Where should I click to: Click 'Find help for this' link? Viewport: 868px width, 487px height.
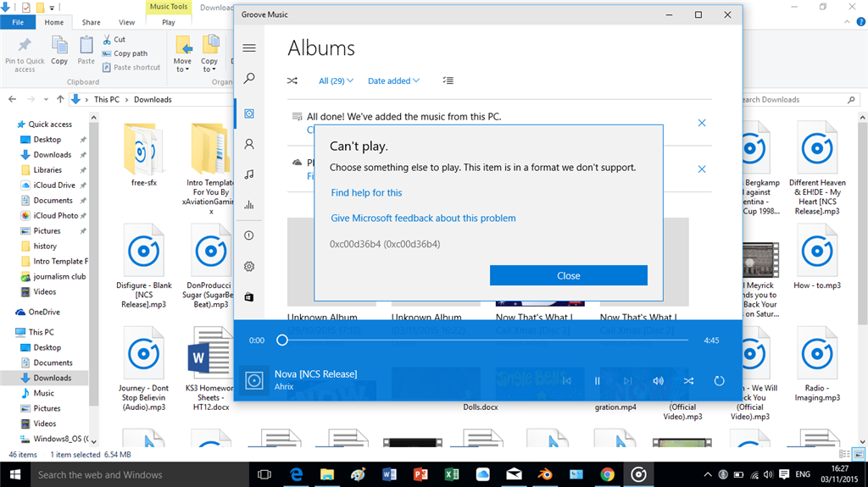(x=366, y=192)
